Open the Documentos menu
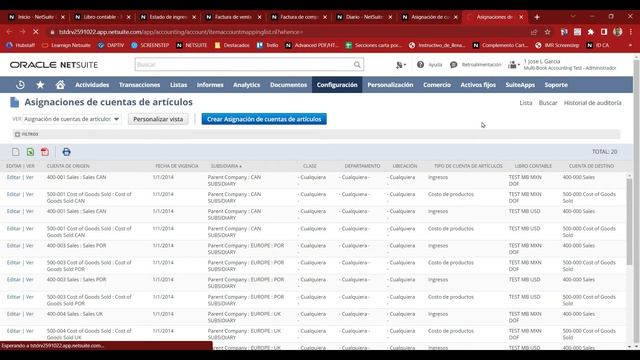 click(x=288, y=85)
